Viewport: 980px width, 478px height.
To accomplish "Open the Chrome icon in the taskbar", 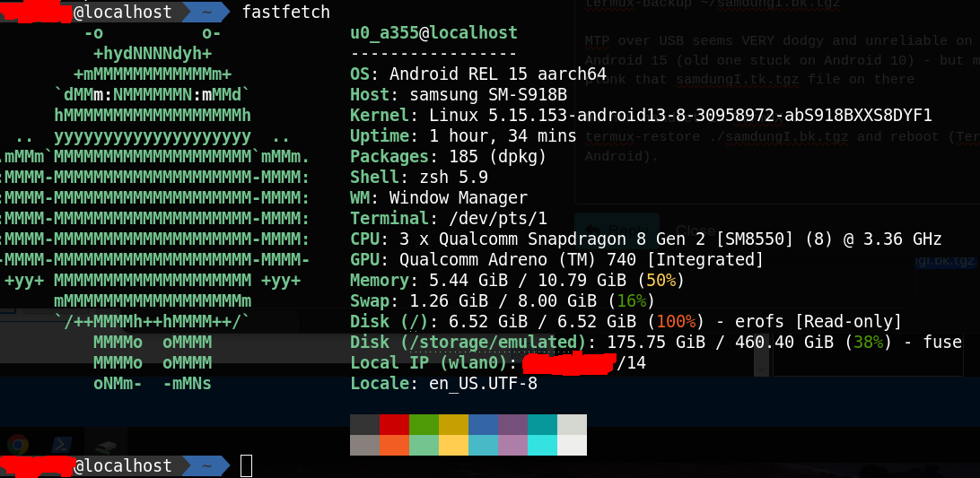I will coord(18,446).
